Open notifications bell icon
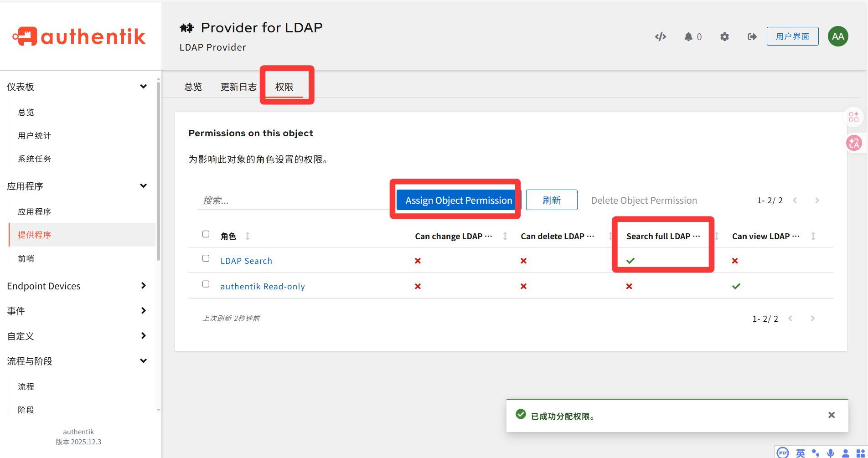The height and width of the screenshot is (458, 868). pyautogui.click(x=688, y=36)
